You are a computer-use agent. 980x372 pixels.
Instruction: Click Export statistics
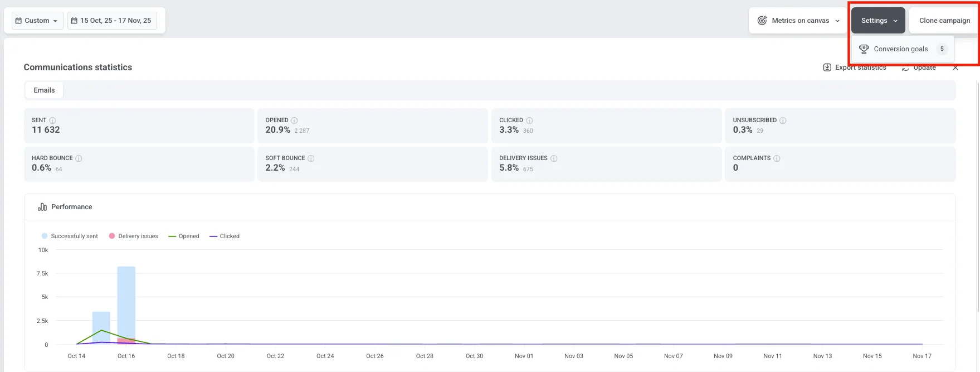855,67
